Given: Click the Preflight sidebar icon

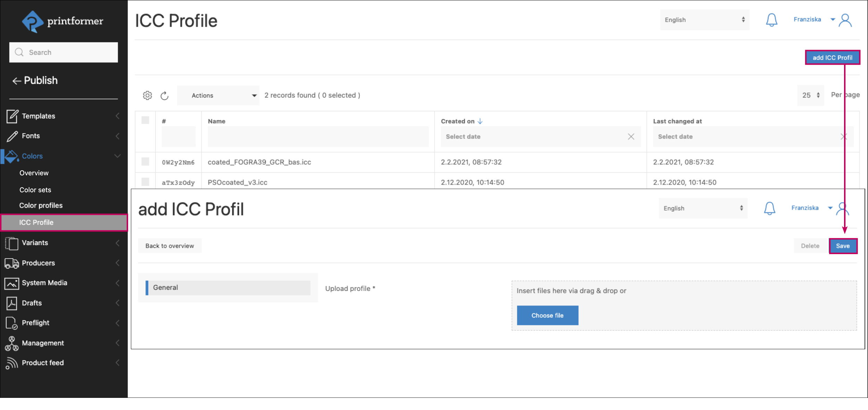Looking at the screenshot, I should click(12, 323).
